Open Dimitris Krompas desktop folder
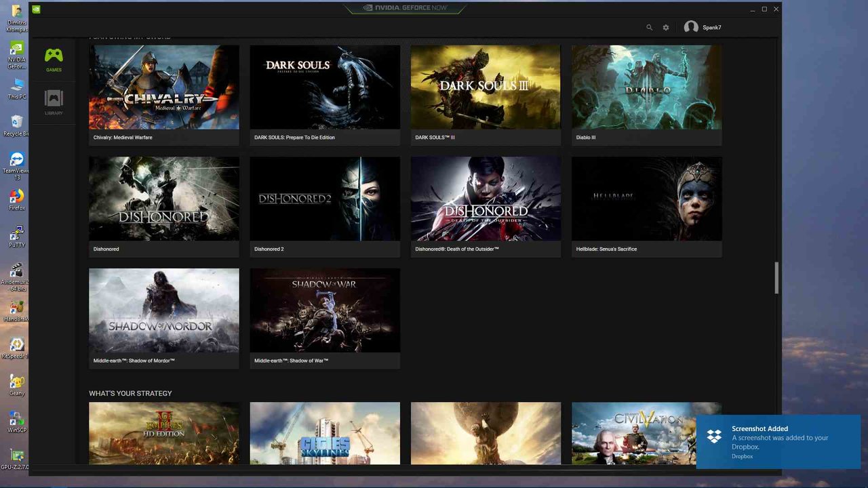Image resolution: width=868 pixels, height=488 pixels. [x=16, y=18]
